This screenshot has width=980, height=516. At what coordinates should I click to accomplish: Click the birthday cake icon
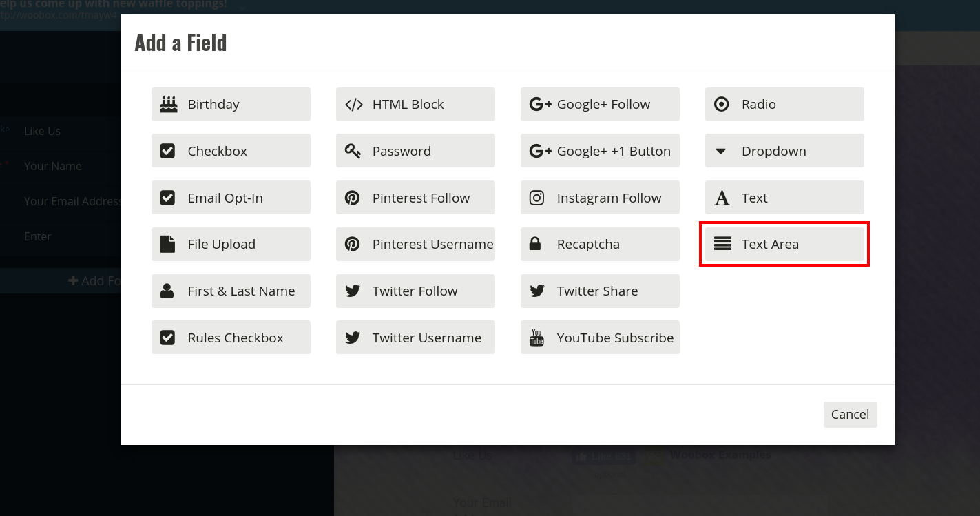(x=168, y=104)
